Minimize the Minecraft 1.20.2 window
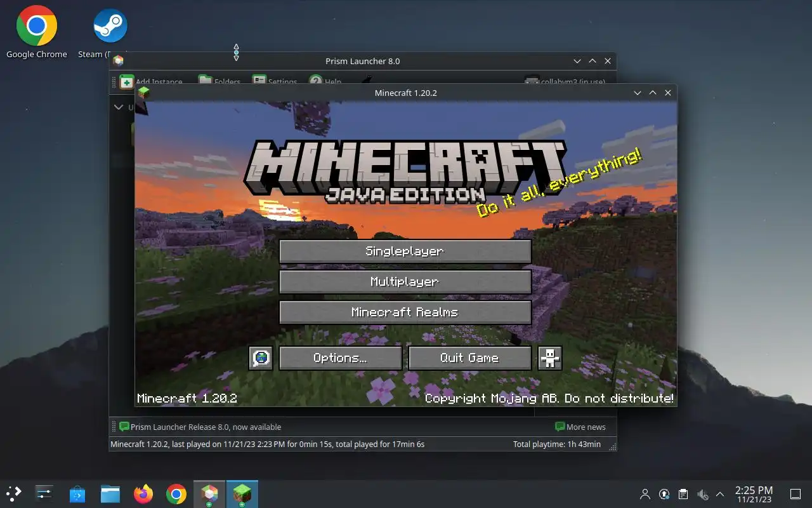The width and height of the screenshot is (812, 508). point(638,93)
